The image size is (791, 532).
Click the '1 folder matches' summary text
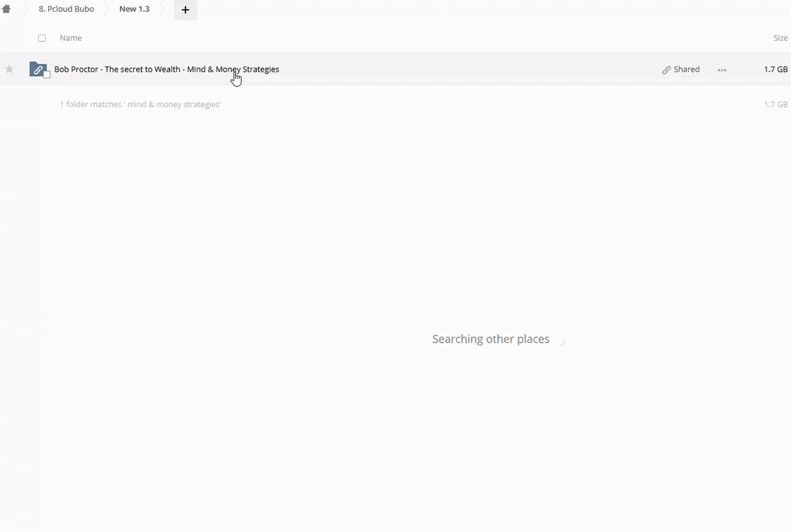click(140, 105)
